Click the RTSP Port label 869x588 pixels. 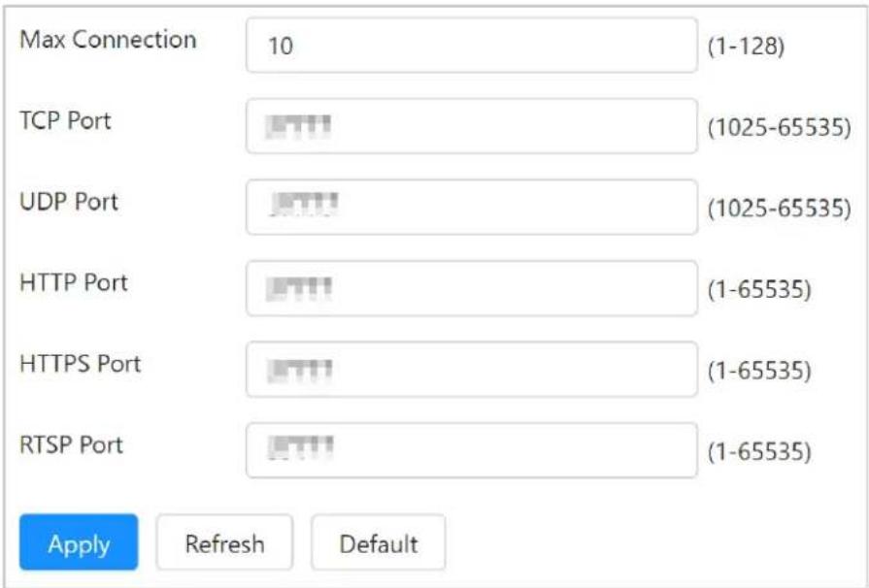pos(72,444)
